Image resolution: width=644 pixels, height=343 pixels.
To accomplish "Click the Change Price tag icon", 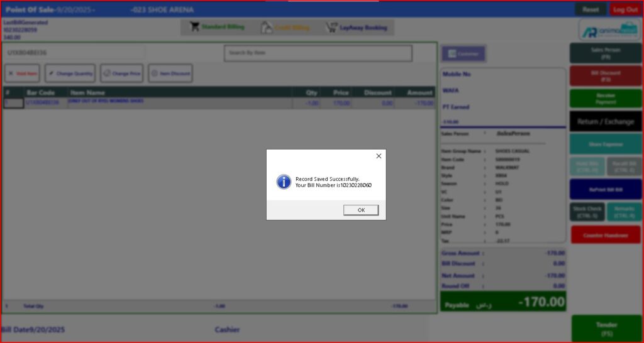I will pyautogui.click(x=107, y=73).
